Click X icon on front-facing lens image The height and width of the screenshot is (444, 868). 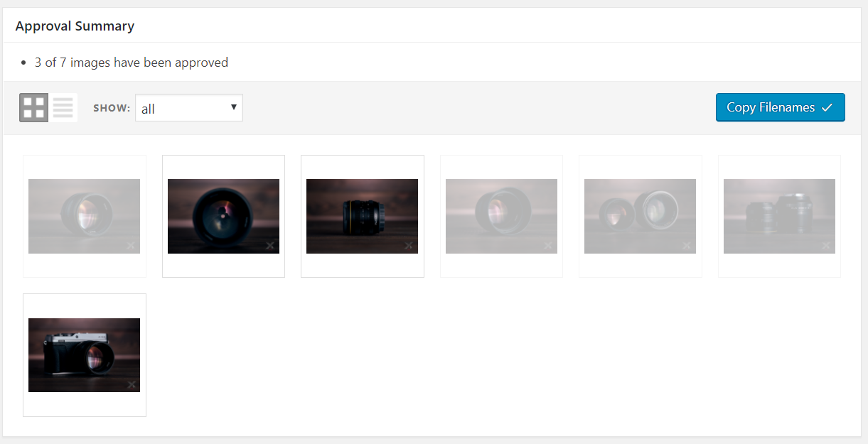click(x=270, y=245)
